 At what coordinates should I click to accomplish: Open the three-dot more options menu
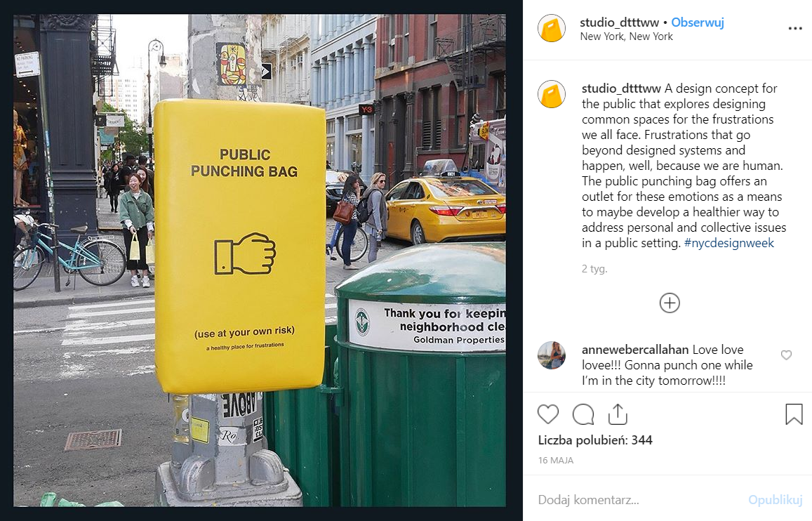(x=795, y=29)
